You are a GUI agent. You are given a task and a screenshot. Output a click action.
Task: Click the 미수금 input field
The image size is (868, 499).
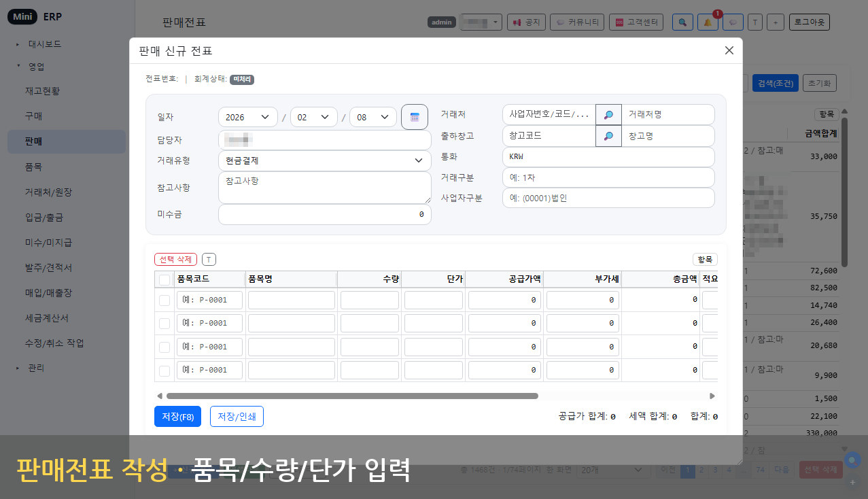tap(325, 214)
